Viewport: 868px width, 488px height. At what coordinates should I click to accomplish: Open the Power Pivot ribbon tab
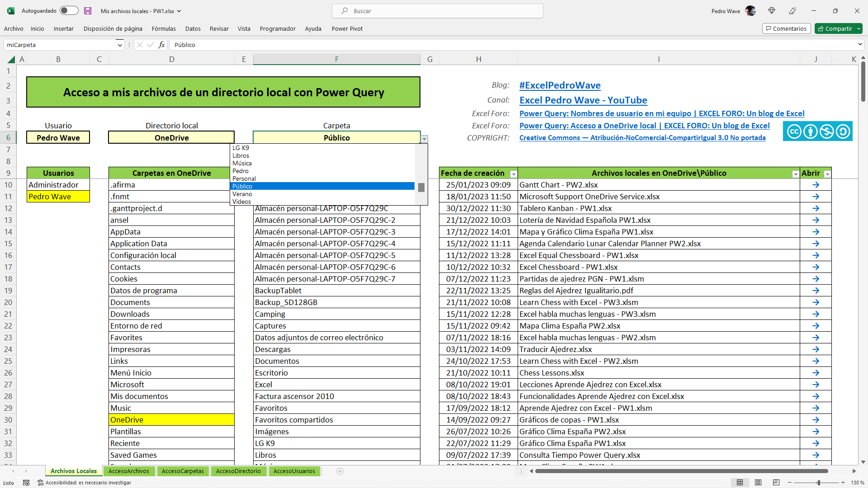click(347, 28)
